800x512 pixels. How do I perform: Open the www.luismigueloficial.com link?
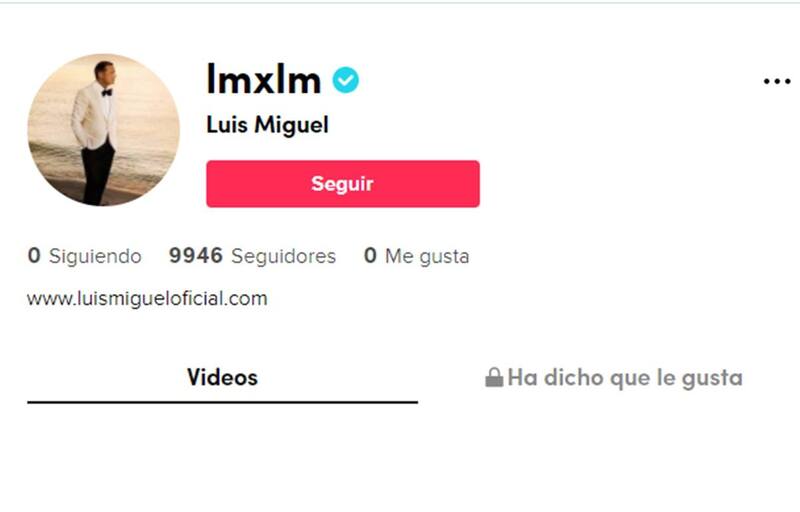point(147,298)
